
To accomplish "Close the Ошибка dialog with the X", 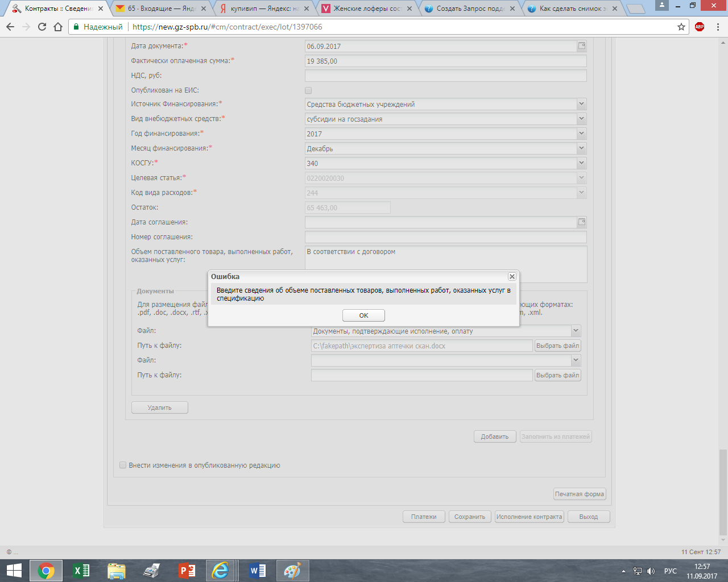I will coord(512,276).
